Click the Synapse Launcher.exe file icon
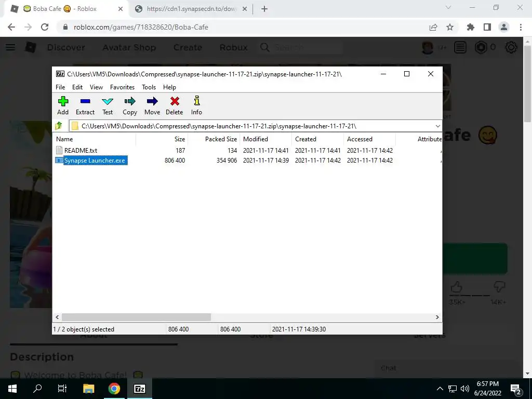532x399 pixels. 59,160
